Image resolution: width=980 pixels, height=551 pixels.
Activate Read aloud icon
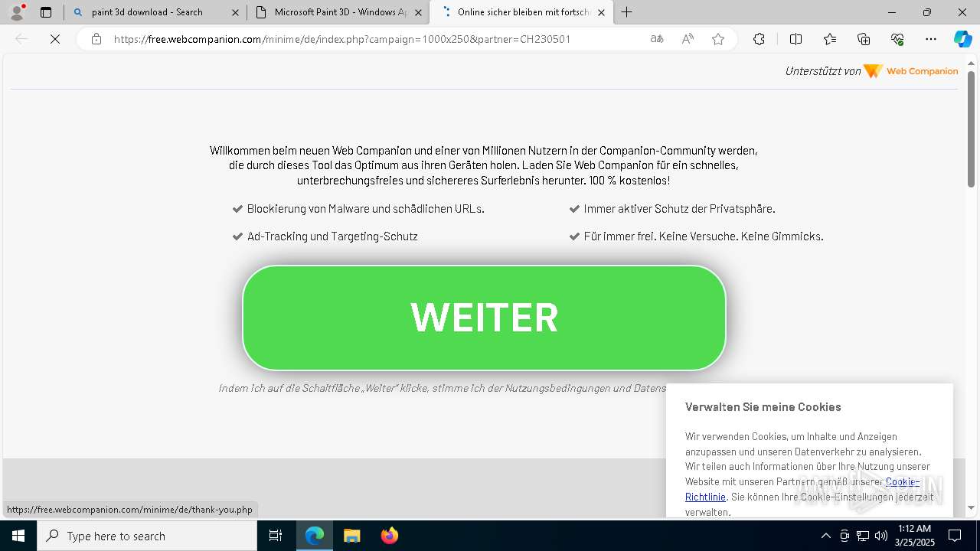[x=688, y=39]
